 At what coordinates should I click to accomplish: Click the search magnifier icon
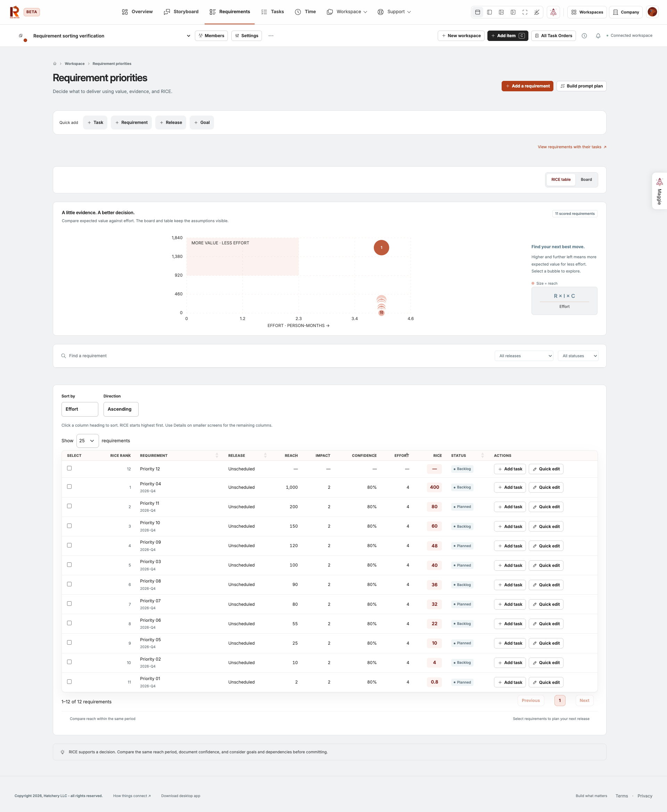pyautogui.click(x=63, y=356)
